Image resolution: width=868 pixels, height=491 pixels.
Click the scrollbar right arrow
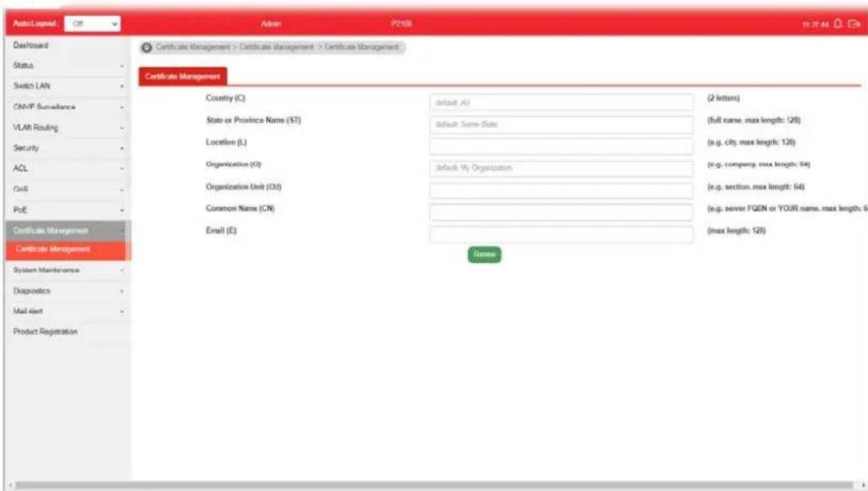tap(862, 485)
